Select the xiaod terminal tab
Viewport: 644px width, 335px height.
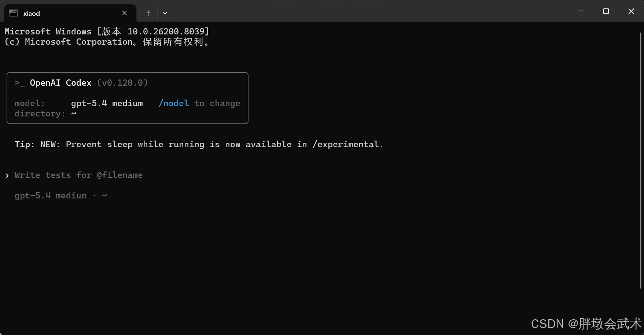pos(70,13)
